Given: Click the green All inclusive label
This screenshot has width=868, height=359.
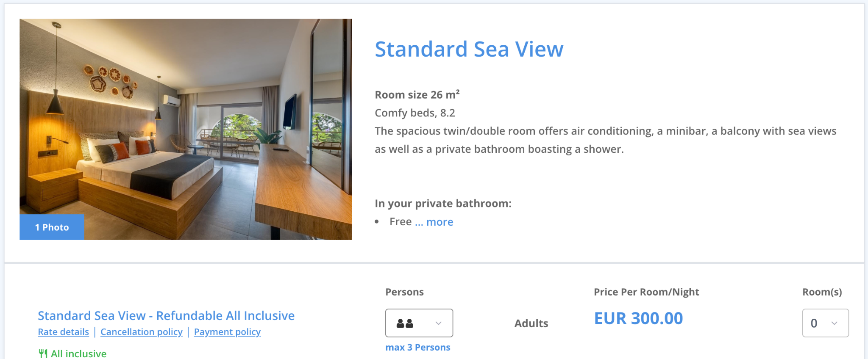Looking at the screenshot, I should pyautogui.click(x=79, y=353).
